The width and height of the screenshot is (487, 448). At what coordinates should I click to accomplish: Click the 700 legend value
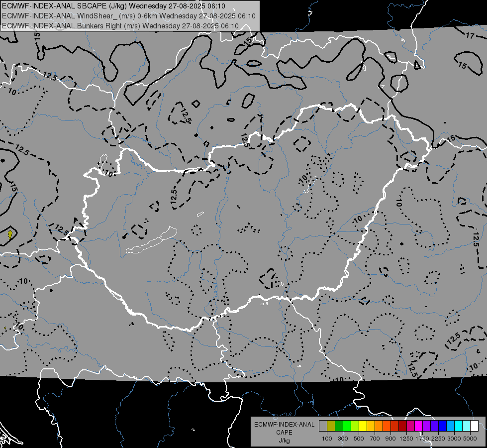click(375, 439)
